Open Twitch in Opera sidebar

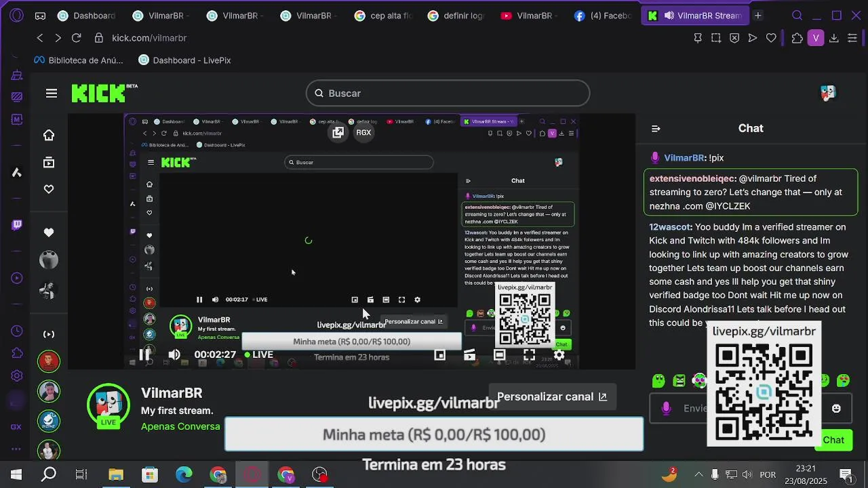17,224
